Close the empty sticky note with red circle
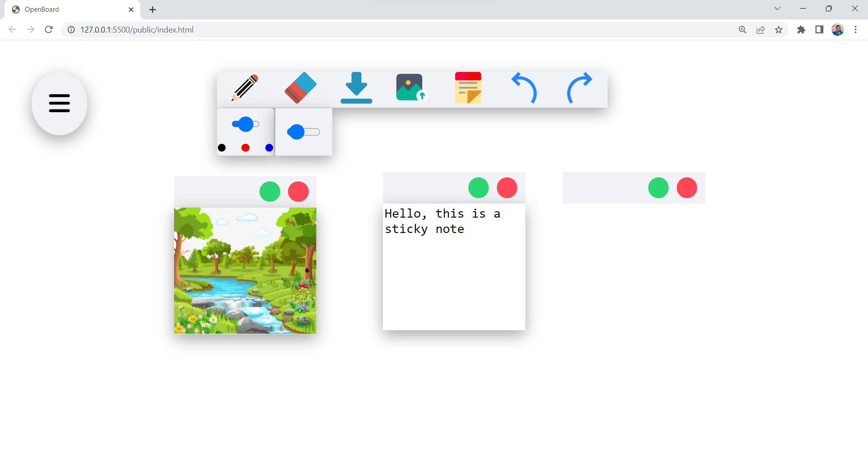 point(687,188)
